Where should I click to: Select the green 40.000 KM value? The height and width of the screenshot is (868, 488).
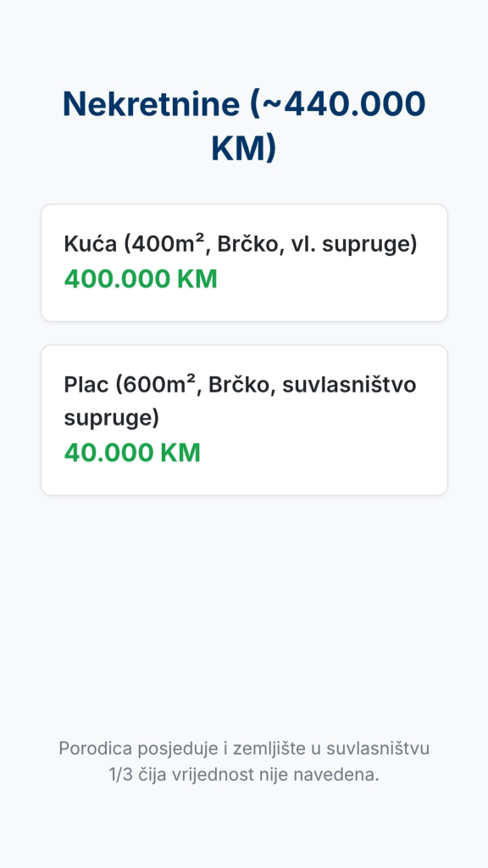(132, 453)
